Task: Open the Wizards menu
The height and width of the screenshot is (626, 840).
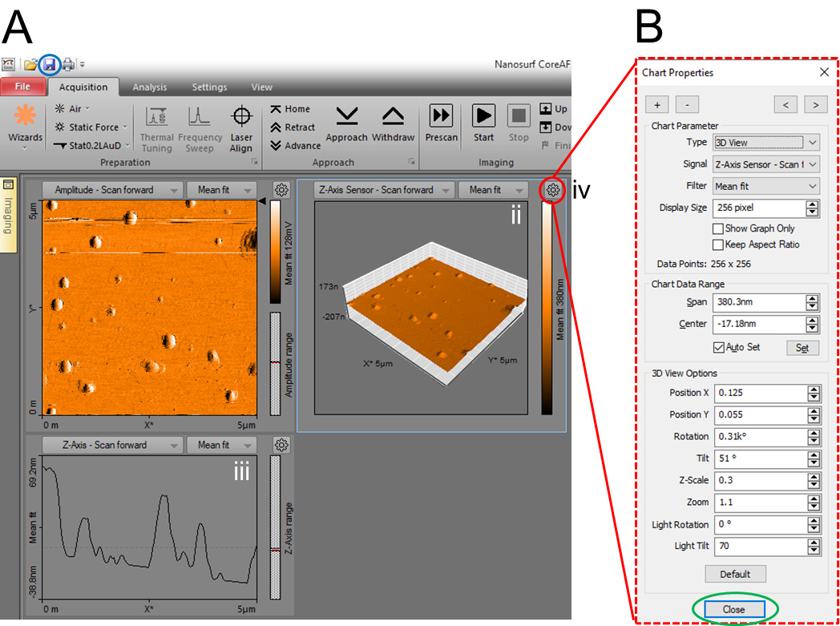Action: tap(25, 127)
